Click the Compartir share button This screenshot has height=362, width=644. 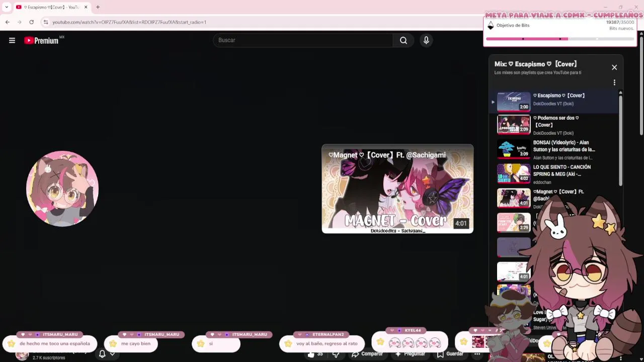point(367,354)
